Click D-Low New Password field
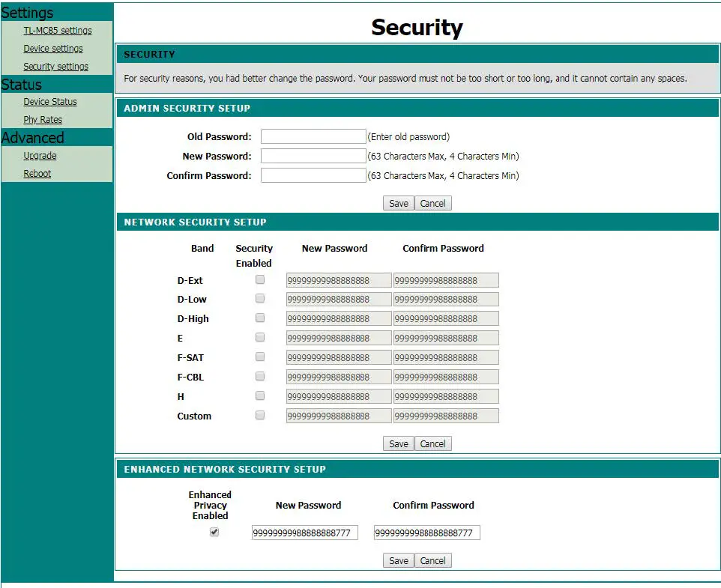Image resolution: width=721 pixels, height=588 pixels. [x=339, y=300]
